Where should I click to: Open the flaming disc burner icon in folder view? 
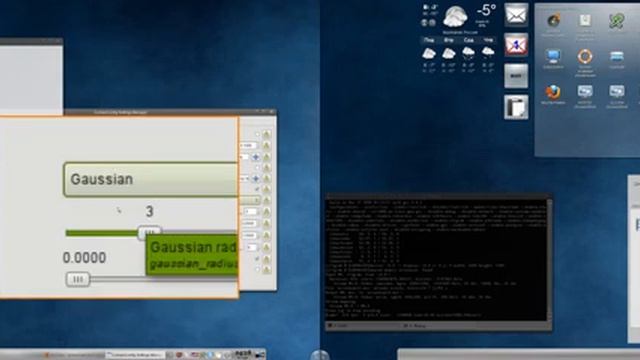point(553,20)
